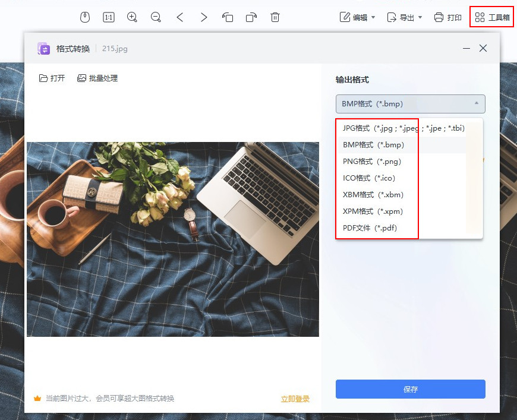Click the preview image of the laptop
The width and height of the screenshot is (517, 420).
click(x=173, y=239)
